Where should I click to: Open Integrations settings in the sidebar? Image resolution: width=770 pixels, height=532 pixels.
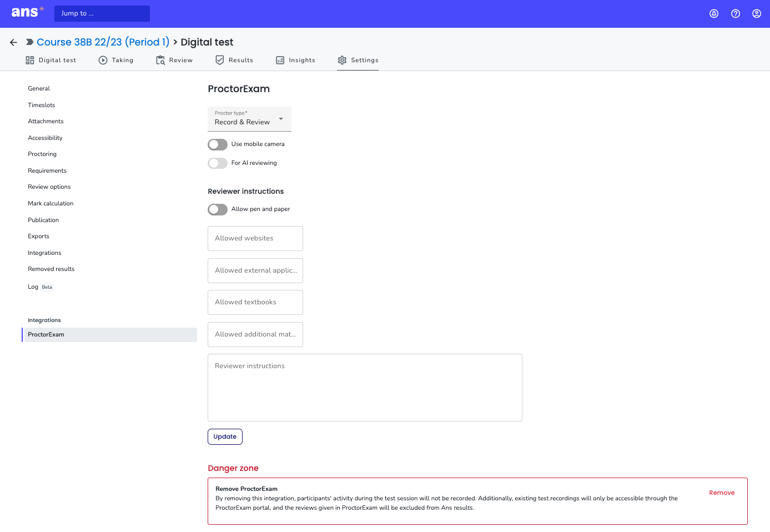pyautogui.click(x=44, y=253)
